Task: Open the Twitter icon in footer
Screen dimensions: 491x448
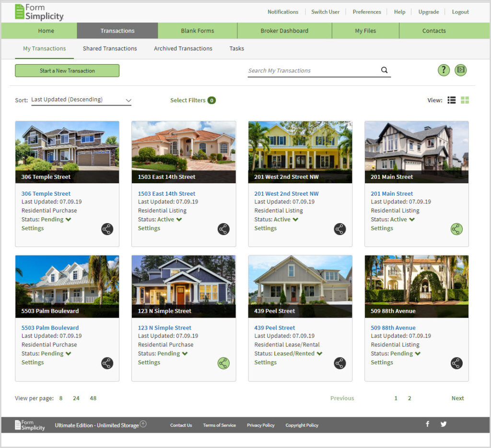Action: pos(444,424)
